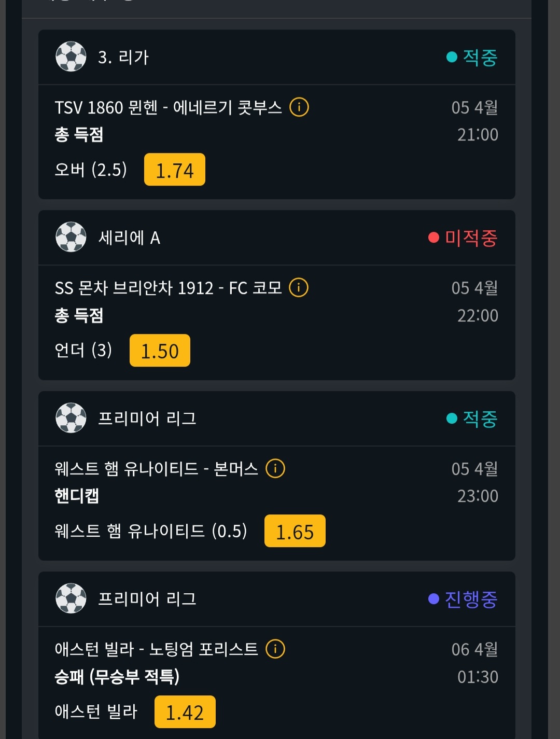560x739 pixels.
Task: Open info icon for TSV 1860 뮌헨 match
Action: 299,107
